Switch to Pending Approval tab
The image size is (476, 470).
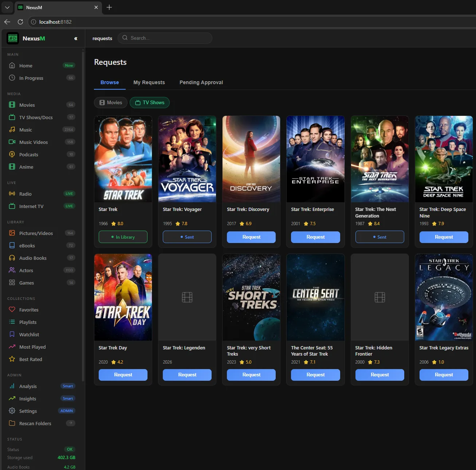coord(201,82)
